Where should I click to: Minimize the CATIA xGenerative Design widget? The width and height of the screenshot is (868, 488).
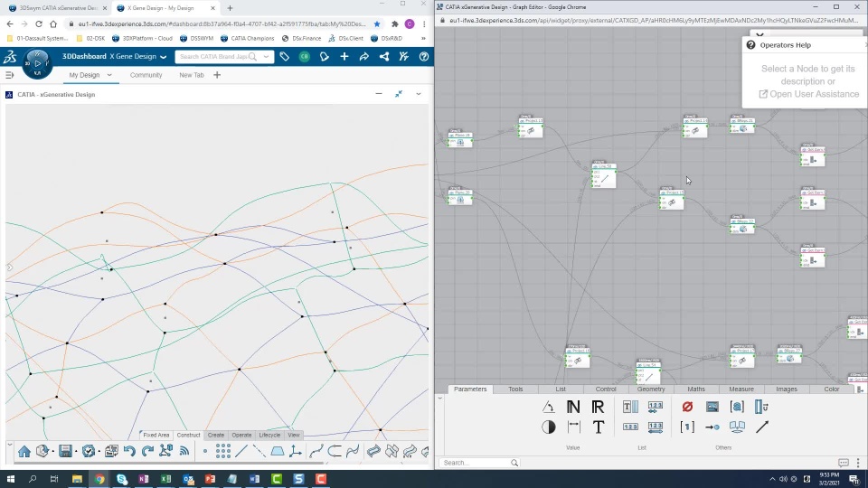click(379, 94)
